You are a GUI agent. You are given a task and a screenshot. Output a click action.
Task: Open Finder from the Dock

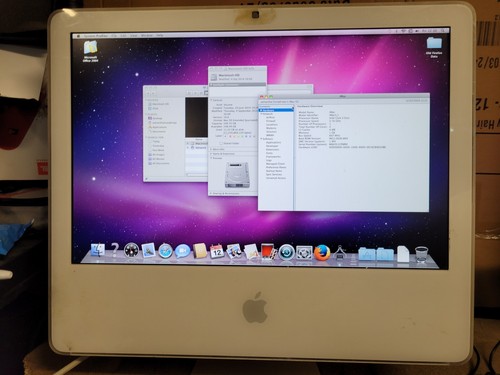coord(97,251)
